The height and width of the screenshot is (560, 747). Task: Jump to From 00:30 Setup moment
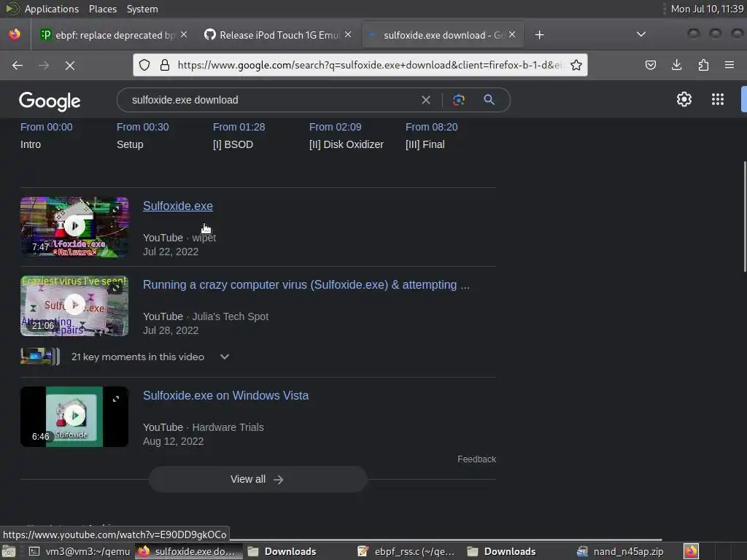(x=142, y=136)
